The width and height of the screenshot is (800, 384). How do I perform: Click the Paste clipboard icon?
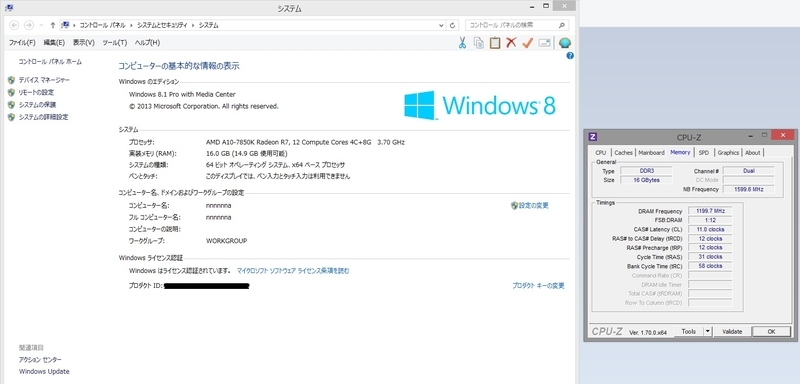point(495,43)
